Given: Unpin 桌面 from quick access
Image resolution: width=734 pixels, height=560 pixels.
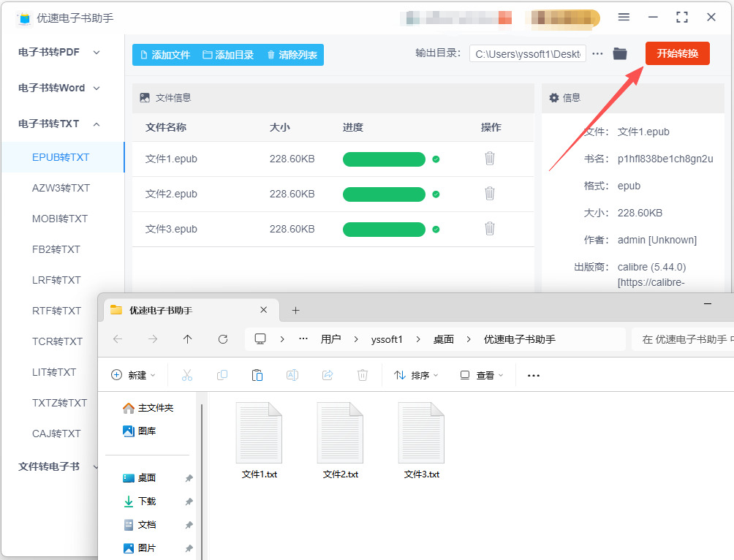Looking at the screenshot, I should click(189, 478).
